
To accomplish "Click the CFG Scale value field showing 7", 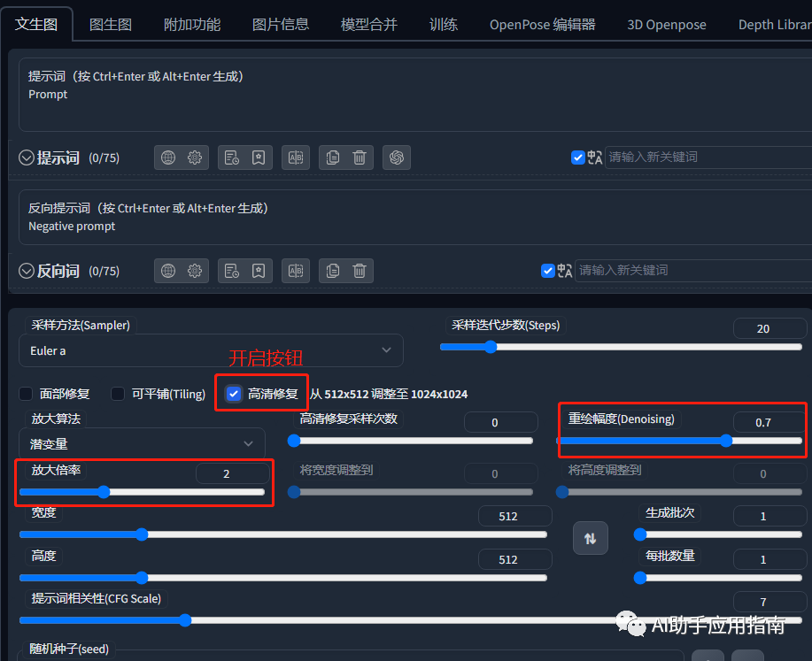I will pyautogui.click(x=770, y=602).
